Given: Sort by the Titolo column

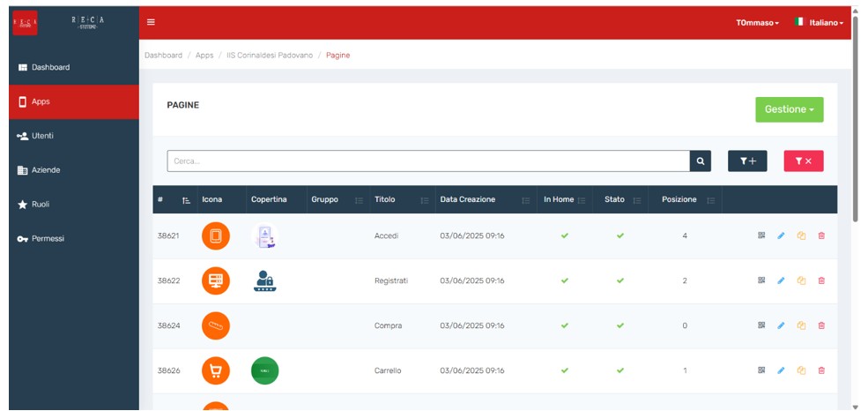Looking at the screenshot, I should click(425, 200).
